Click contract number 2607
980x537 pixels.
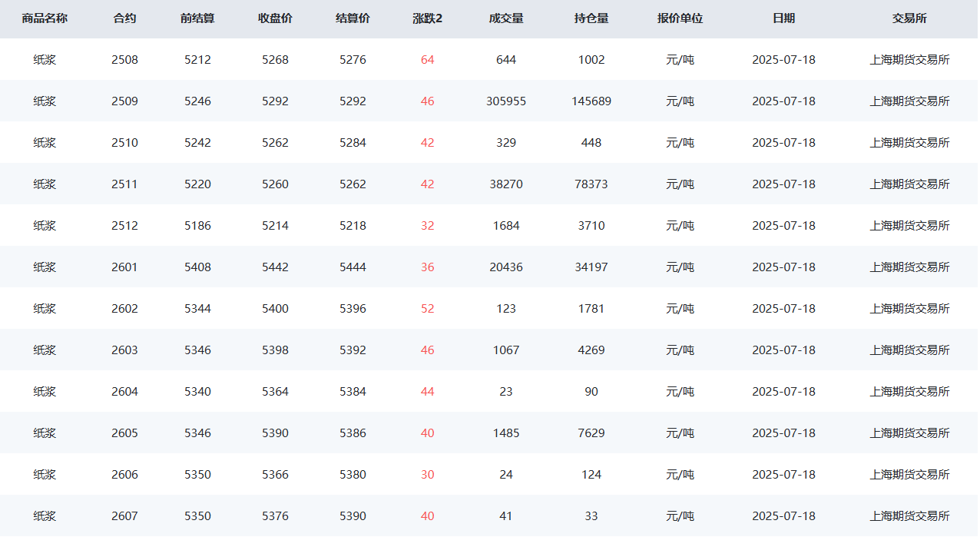[x=124, y=516]
